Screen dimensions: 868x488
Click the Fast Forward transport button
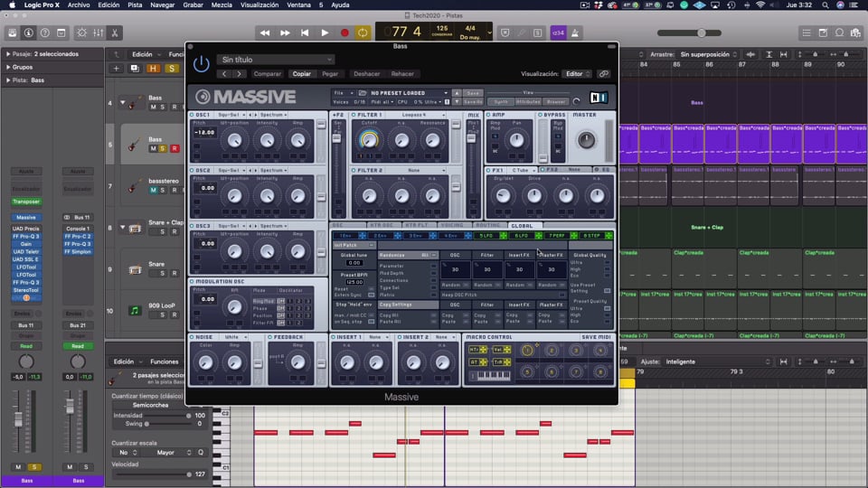[x=285, y=33]
